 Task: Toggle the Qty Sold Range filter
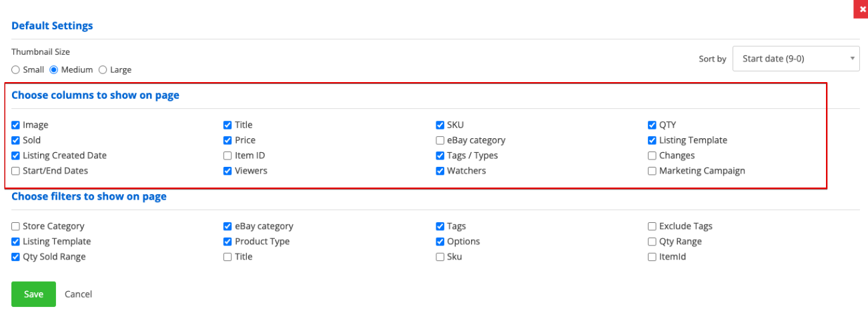click(15, 257)
